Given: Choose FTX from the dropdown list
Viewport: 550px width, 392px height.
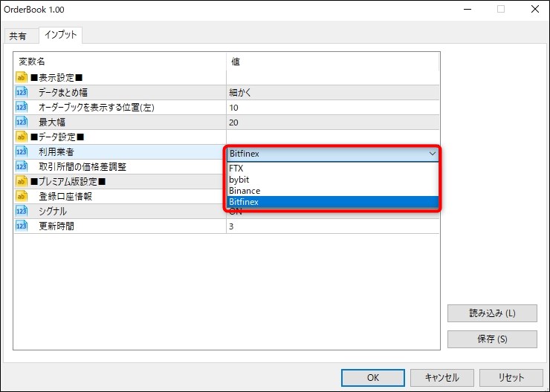Looking at the screenshot, I should tap(332, 168).
